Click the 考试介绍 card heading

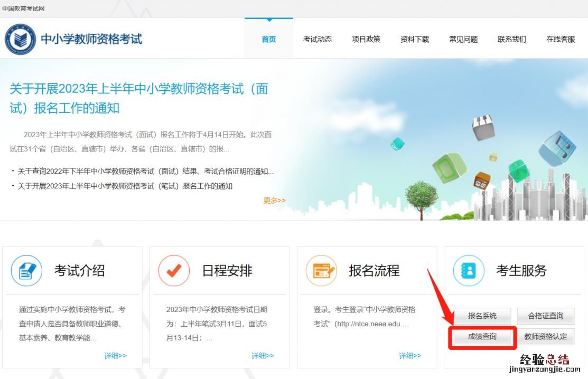tap(79, 270)
